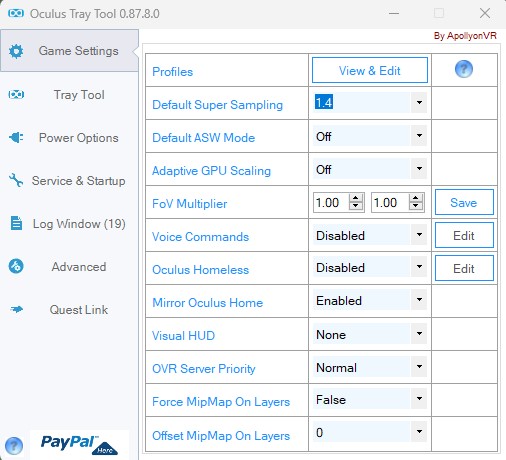Close the Oculus Tray Tool window
506x460 pixels.
click(485, 13)
